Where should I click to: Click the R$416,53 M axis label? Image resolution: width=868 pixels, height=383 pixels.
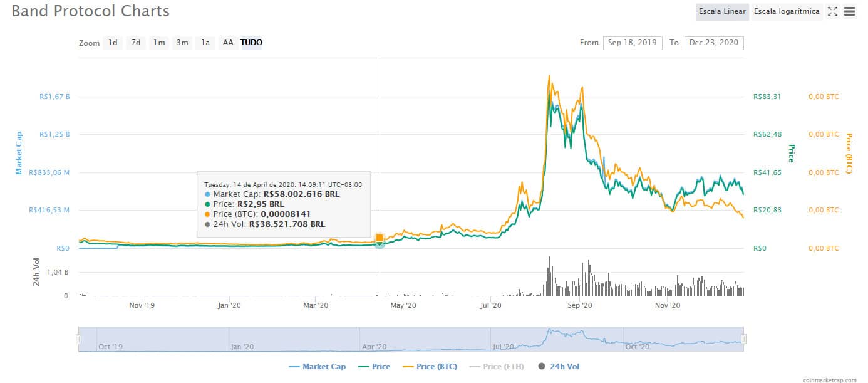(49, 210)
